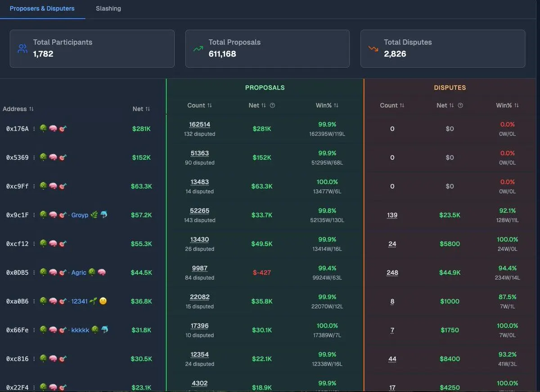Switch to the Slashing tab
The image size is (540, 392).
coord(108,9)
